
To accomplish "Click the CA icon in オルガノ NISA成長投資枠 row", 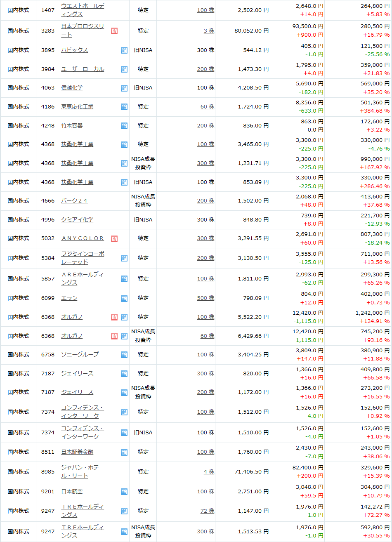I will point(114,336).
